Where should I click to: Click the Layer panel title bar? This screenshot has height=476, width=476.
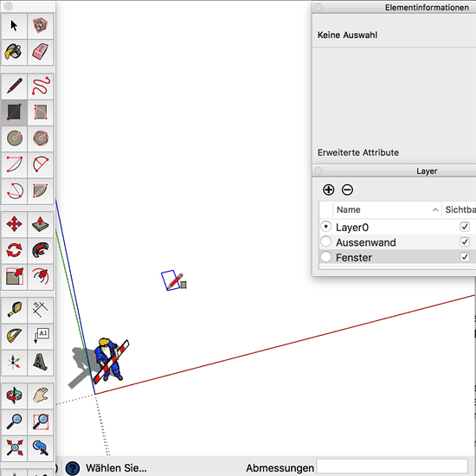pyautogui.click(x=394, y=170)
